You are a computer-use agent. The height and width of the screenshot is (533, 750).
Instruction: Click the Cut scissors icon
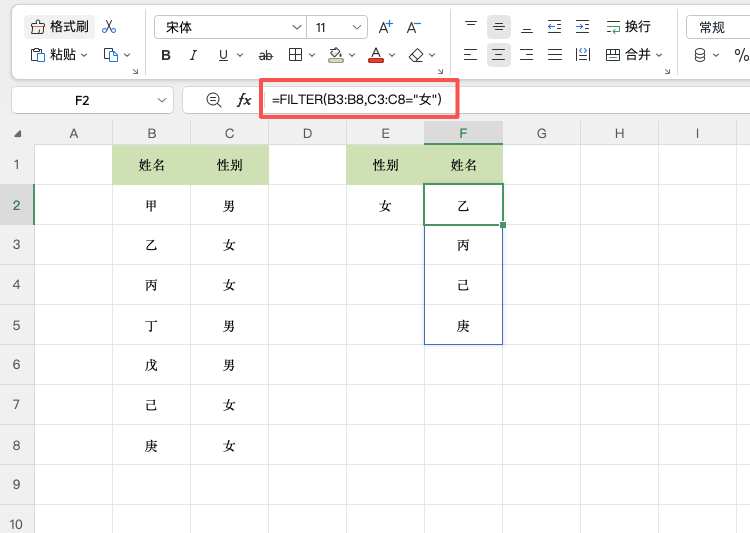click(109, 27)
